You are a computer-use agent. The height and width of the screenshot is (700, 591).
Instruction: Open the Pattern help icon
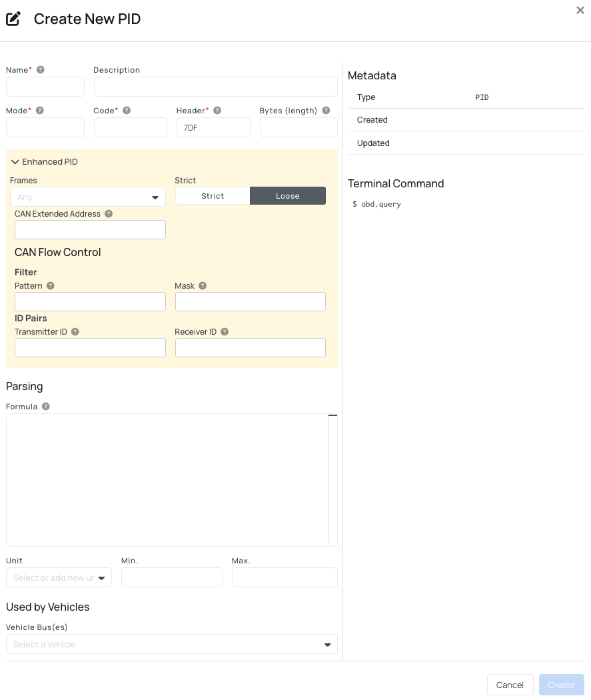(x=51, y=285)
